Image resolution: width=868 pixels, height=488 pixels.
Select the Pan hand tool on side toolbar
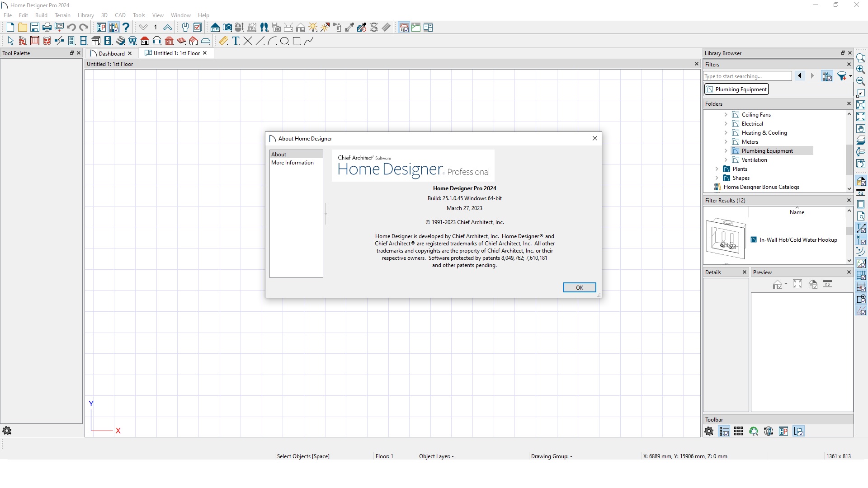tap(861, 128)
